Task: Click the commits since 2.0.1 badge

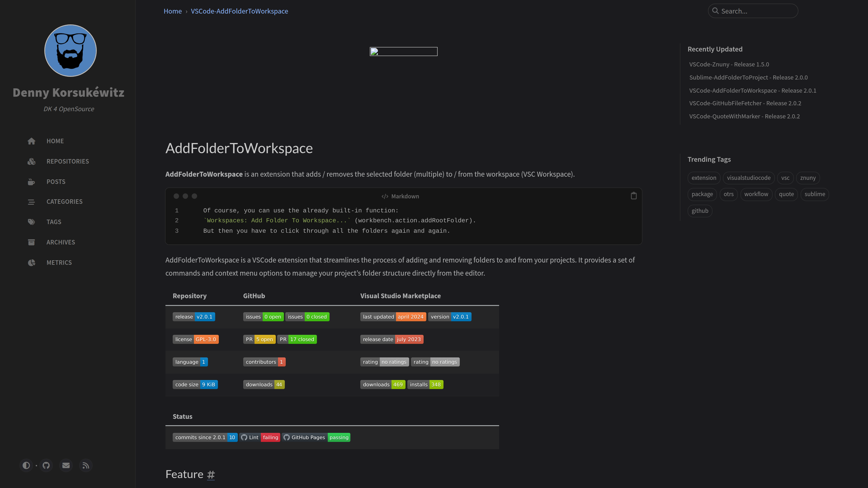Action: [205, 437]
